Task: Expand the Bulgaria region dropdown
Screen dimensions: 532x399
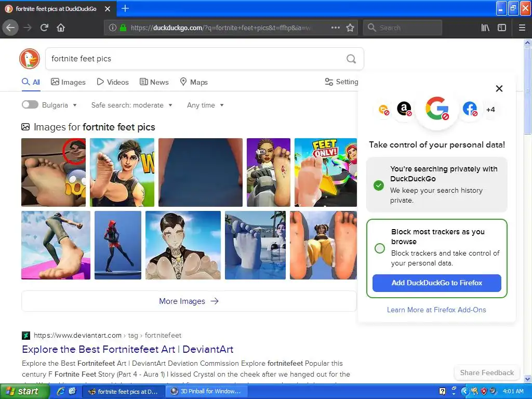Action: (x=59, y=105)
